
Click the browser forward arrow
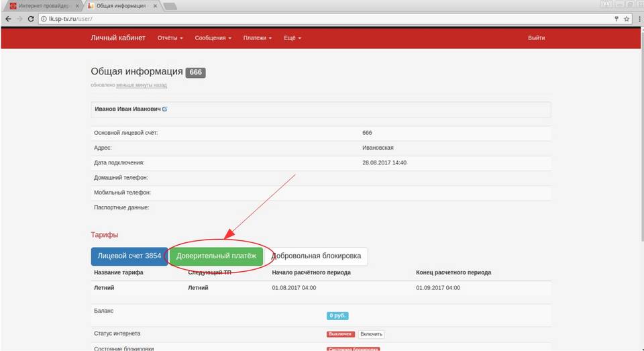[19, 19]
